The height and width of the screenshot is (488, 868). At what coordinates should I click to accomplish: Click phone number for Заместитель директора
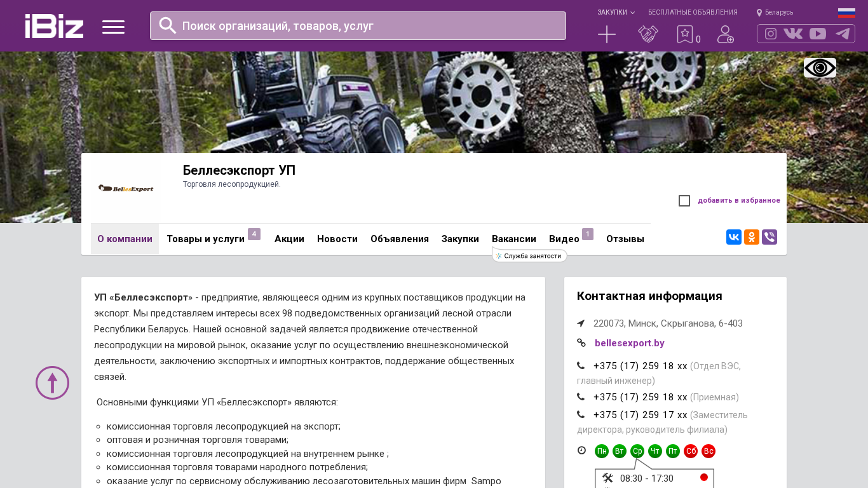(641, 415)
